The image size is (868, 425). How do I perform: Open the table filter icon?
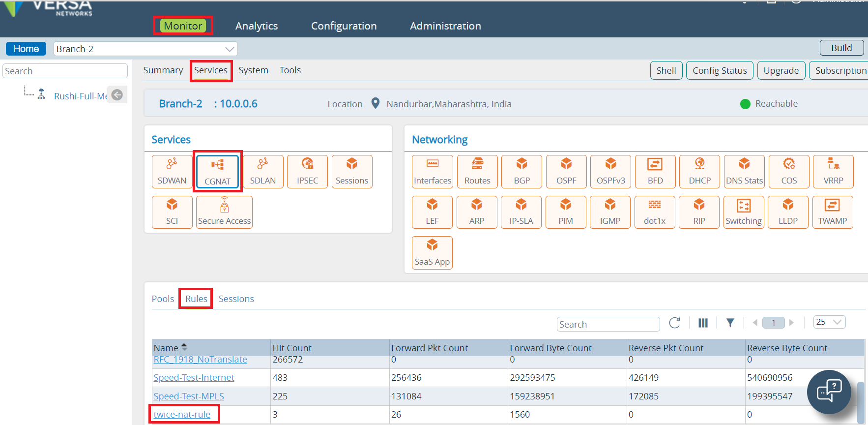tap(730, 323)
